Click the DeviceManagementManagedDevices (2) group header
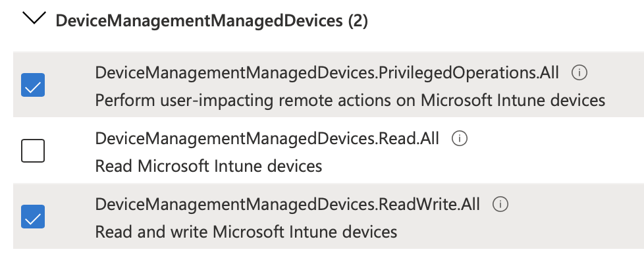The width and height of the screenshot is (644, 262). 211,20
